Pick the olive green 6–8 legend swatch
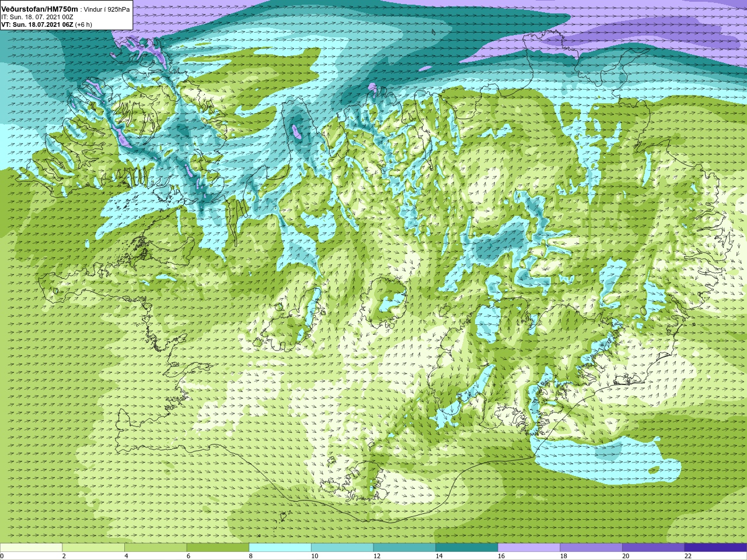The width and height of the screenshot is (747, 560). 218,547
